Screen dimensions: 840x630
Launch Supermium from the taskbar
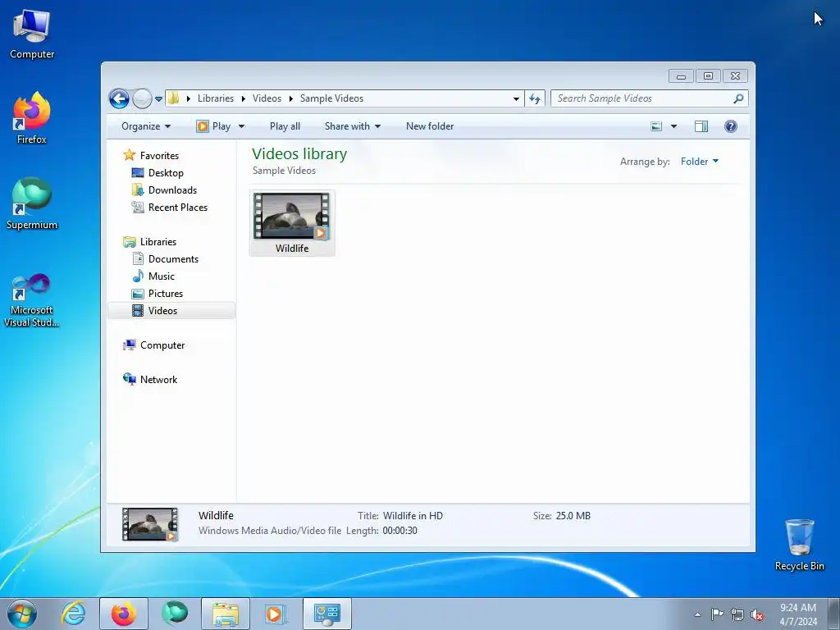click(175, 614)
